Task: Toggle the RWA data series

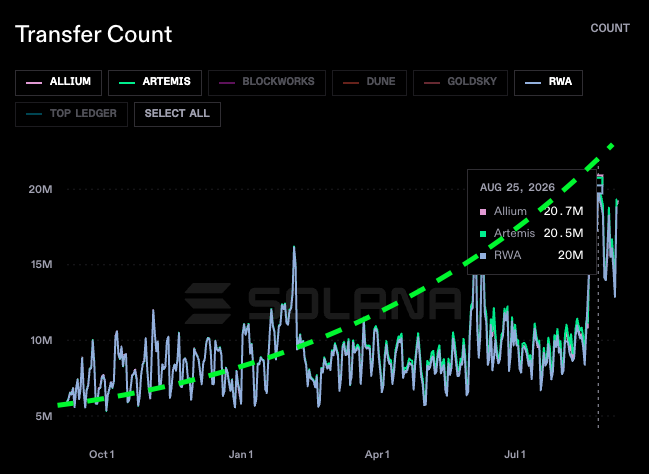Action: pyautogui.click(x=548, y=83)
